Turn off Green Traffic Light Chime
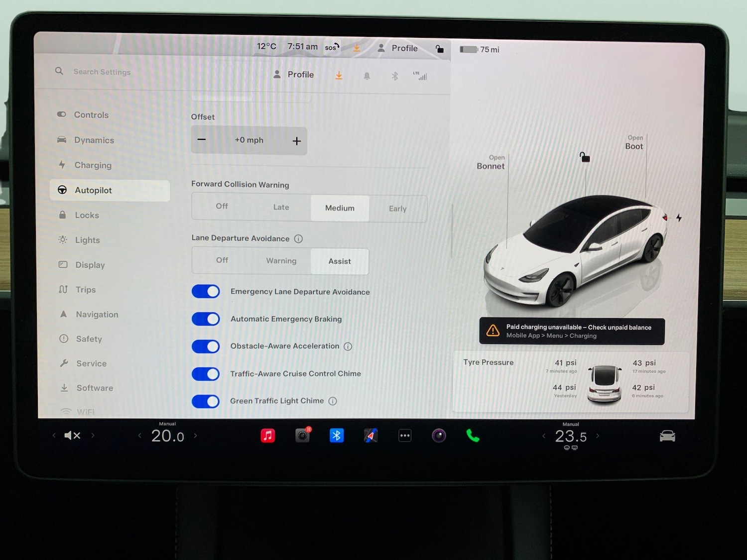Viewport: 747px width, 560px height. pos(206,401)
